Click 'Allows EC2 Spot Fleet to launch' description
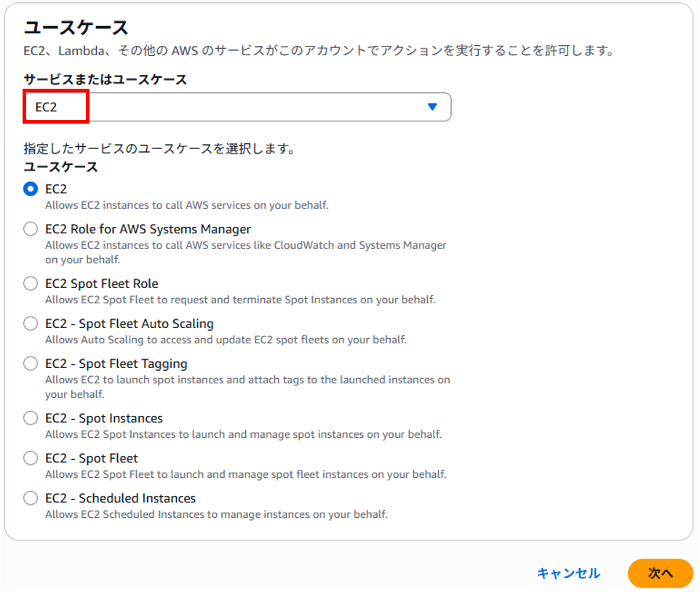Screen dimensions: 700x592 pyautogui.click(x=245, y=474)
